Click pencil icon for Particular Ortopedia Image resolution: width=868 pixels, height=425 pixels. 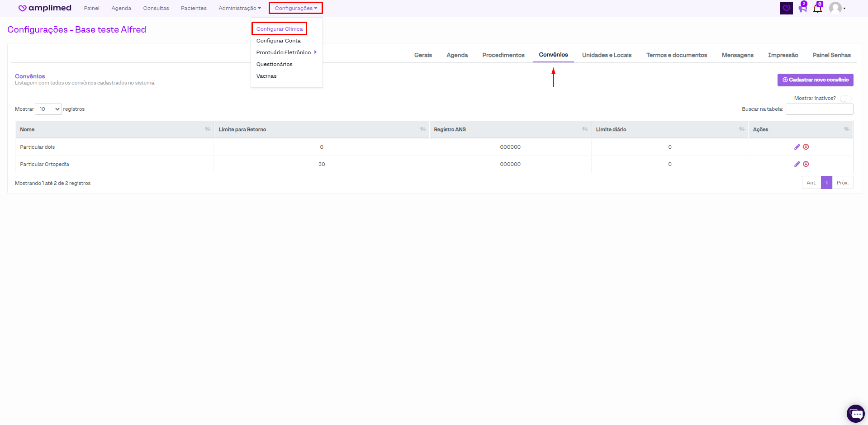[797, 164]
